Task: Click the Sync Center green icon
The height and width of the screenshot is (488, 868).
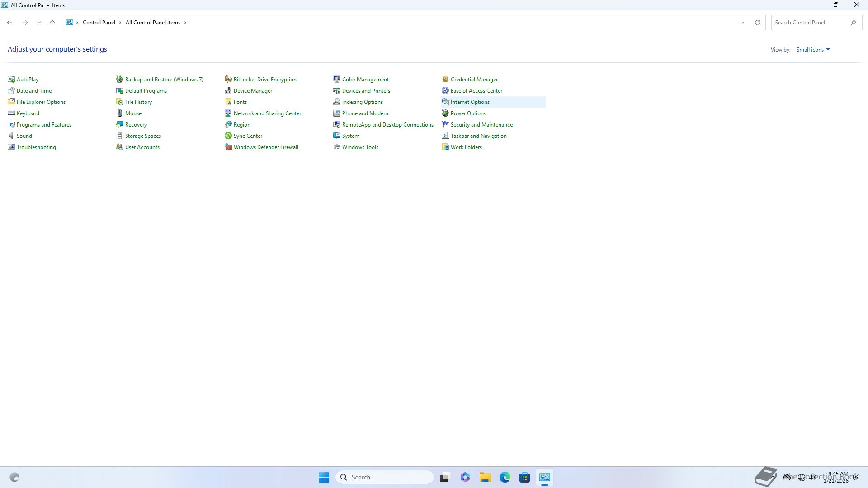Action: click(x=228, y=136)
